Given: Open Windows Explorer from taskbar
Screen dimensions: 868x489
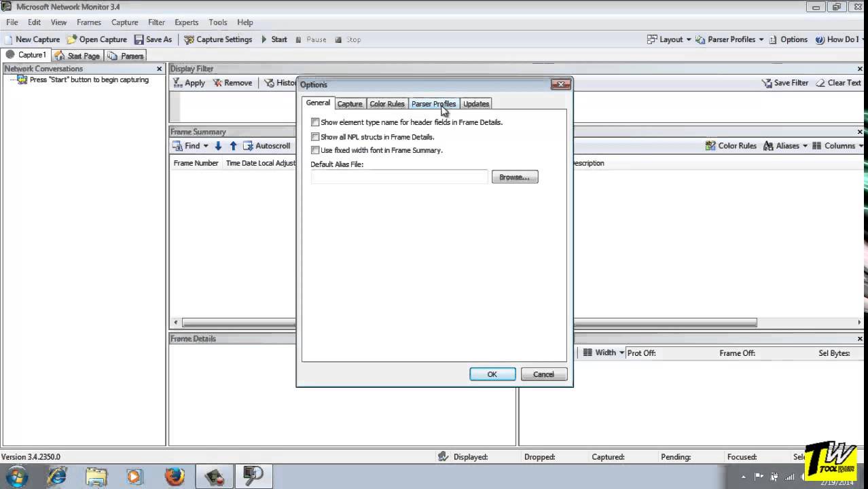Looking at the screenshot, I should [x=96, y=477].
